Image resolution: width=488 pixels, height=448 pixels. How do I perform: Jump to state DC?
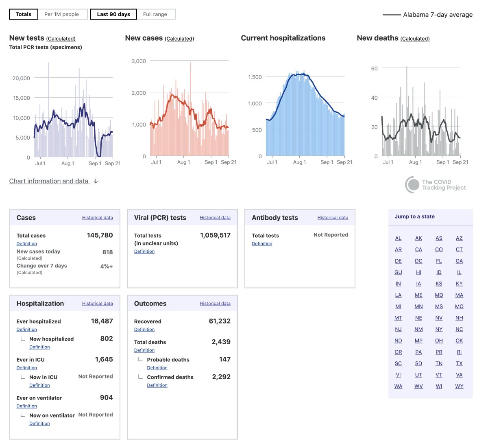[418, 261]
